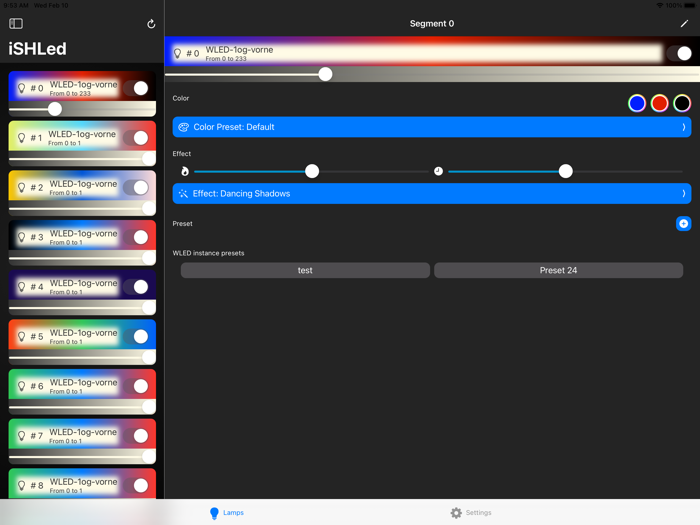Click brightness slider handle of sidebar lamp #3
The height and width of the screenshot is (525, 700).
[149, 258]
